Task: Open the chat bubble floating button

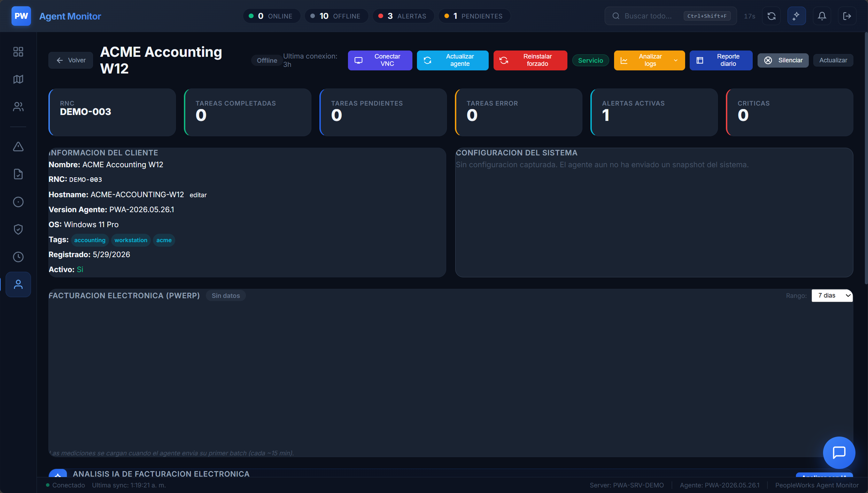Action: tap(839, 453)
